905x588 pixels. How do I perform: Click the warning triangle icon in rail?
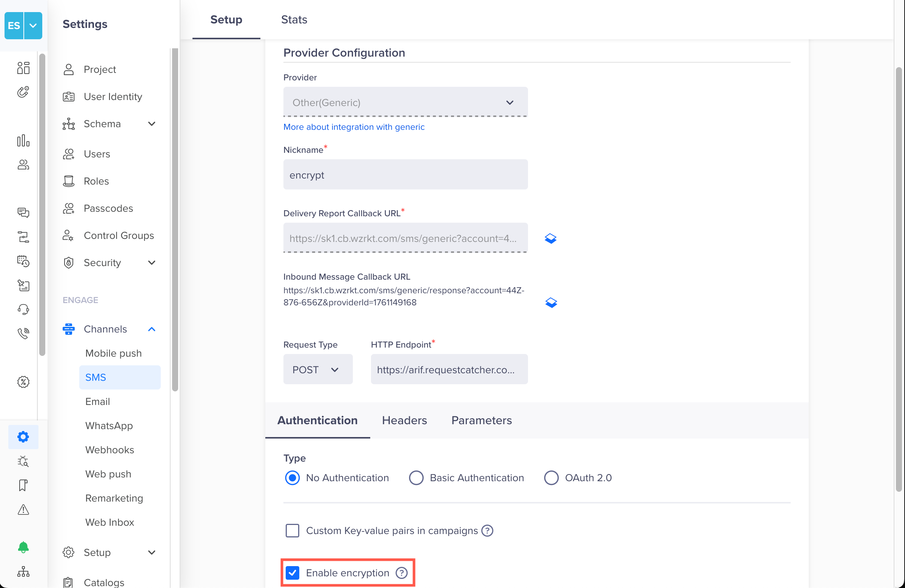point(23,509)
